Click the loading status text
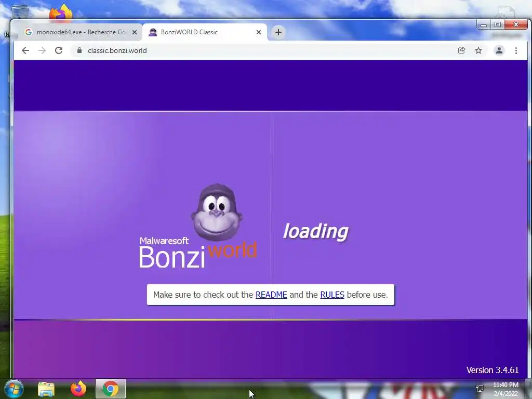This screenshot has height=399, width=532. point(316,231)
